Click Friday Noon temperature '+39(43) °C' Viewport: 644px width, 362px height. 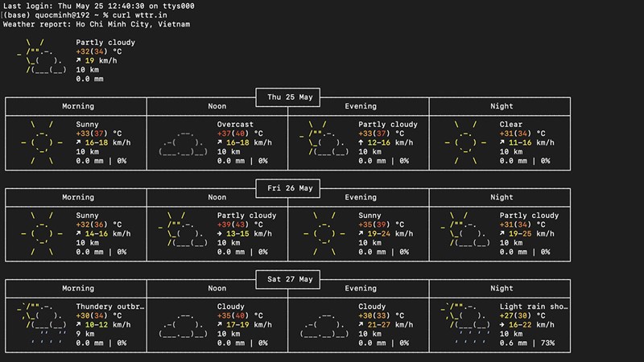tap(240, 225)
